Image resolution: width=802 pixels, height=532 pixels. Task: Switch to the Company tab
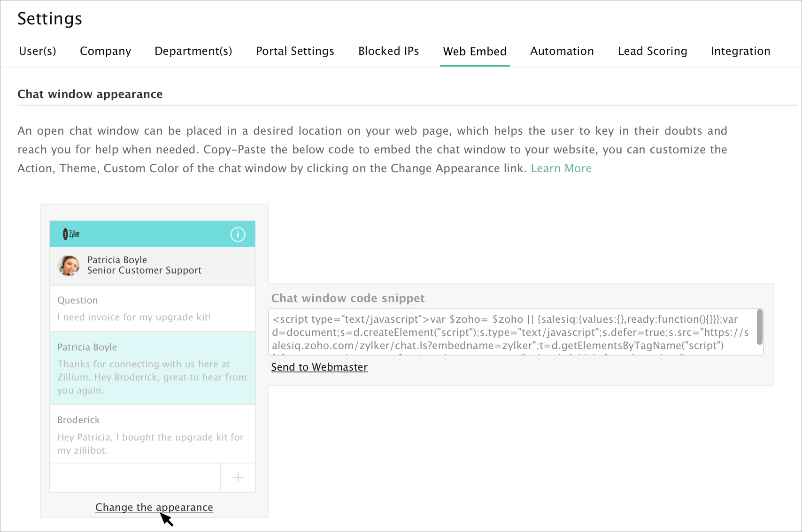(x=105, y=51)
